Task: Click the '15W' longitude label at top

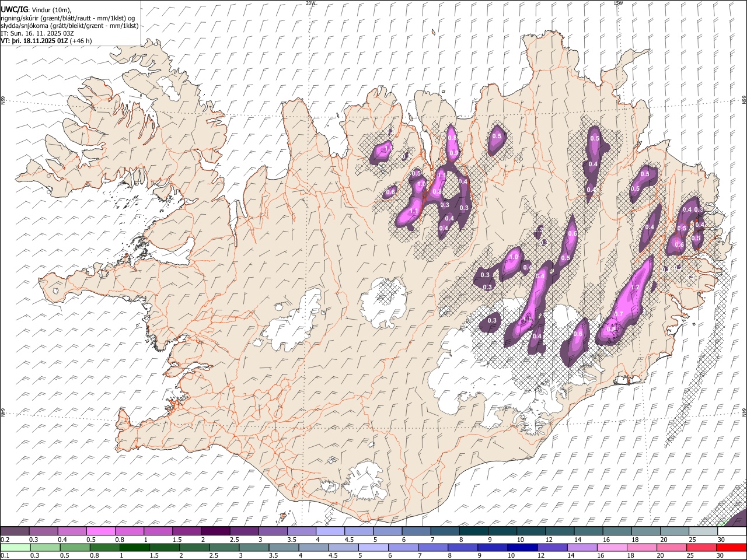Action: (x=617, y=3)
